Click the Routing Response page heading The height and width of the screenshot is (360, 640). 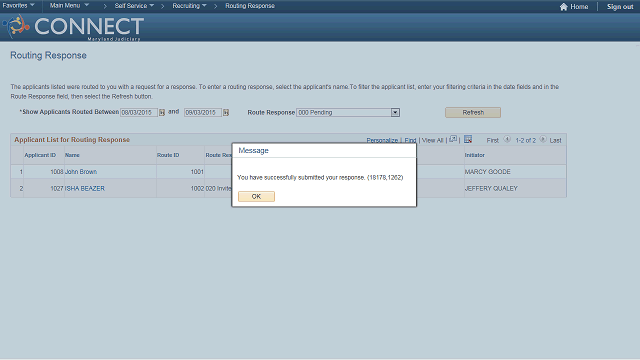(48, 56)
